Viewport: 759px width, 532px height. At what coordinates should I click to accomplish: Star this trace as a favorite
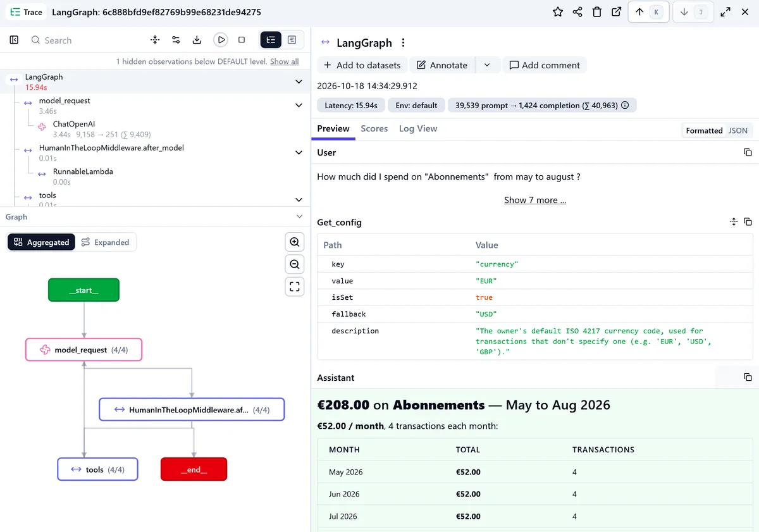pyautogui.click(x=558, y=12)
